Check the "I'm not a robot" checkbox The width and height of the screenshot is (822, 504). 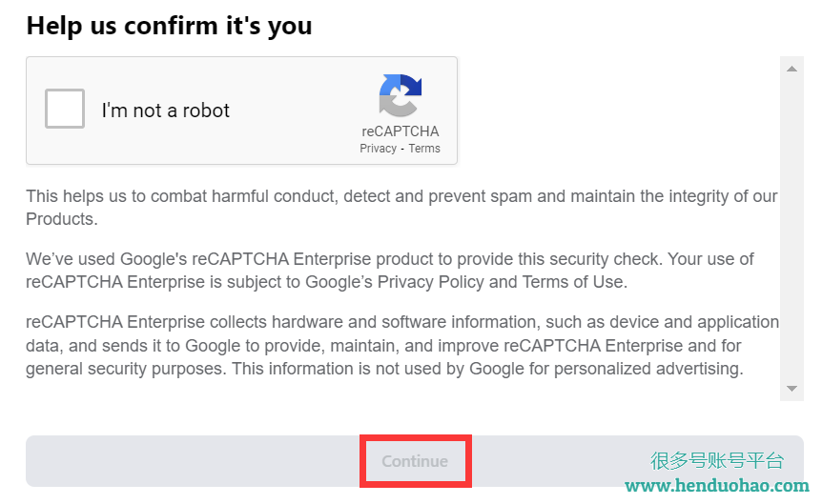65,109
